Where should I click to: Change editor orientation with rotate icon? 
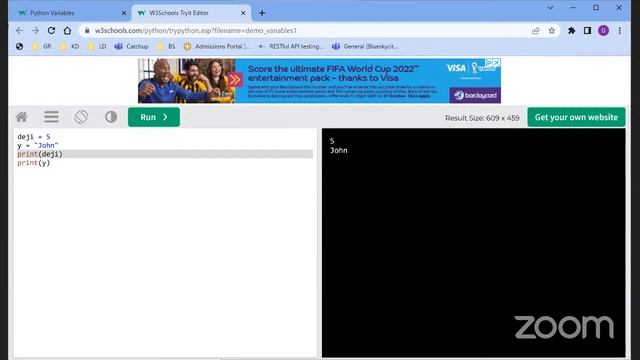click(81, 117)
